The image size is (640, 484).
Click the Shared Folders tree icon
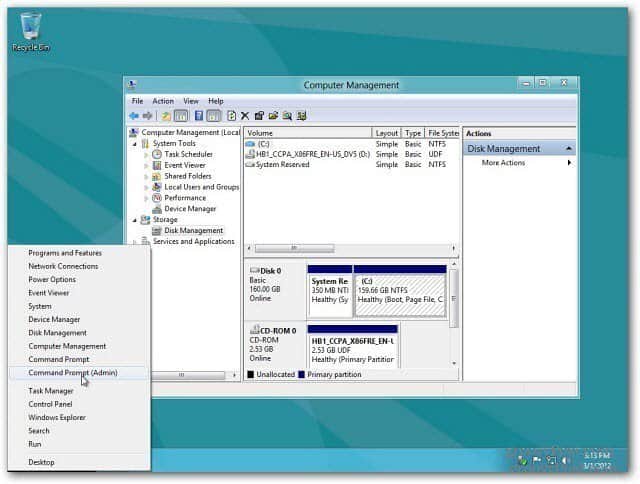pos(157,176)
